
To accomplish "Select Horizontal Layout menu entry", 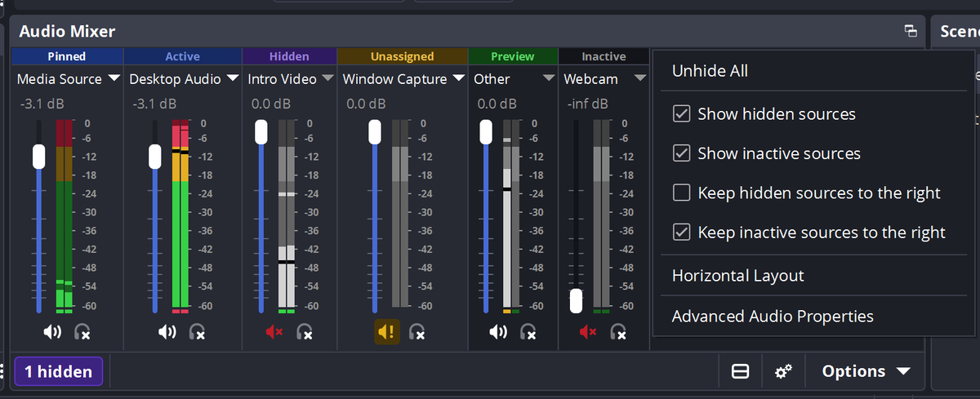I will [x=738, y=276].
